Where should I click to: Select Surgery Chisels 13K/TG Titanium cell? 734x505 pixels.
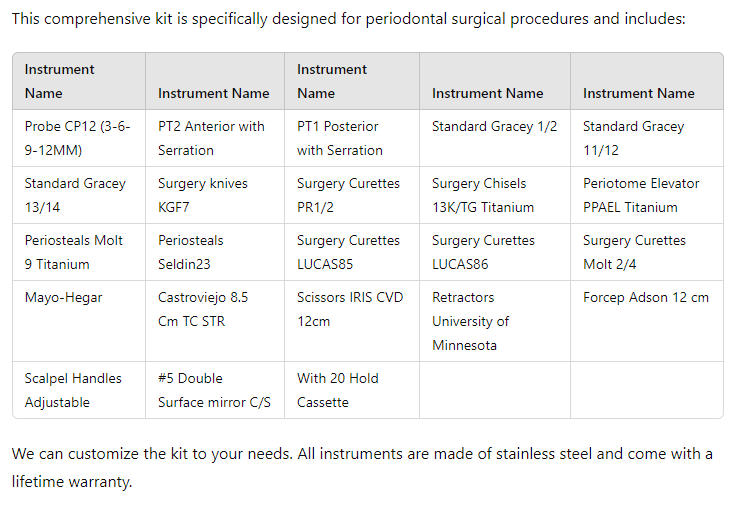click(494, 195)
